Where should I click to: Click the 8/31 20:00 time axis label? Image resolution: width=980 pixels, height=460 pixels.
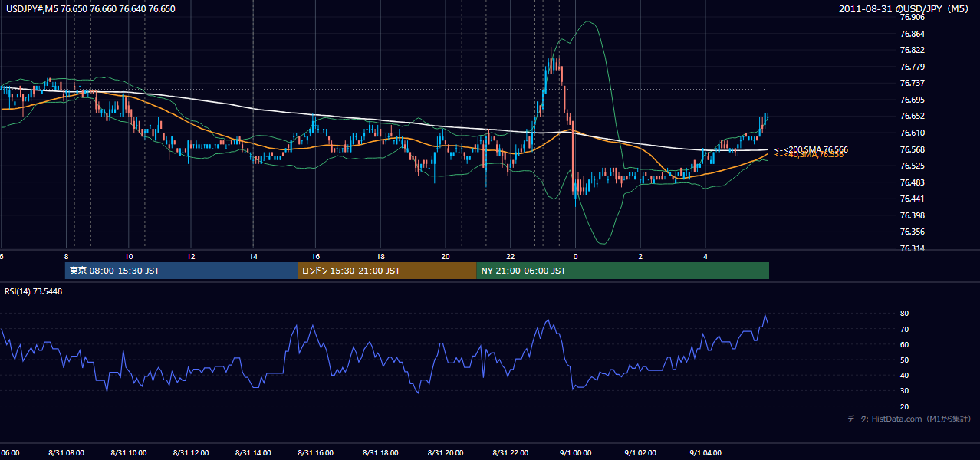click(446, 453)
